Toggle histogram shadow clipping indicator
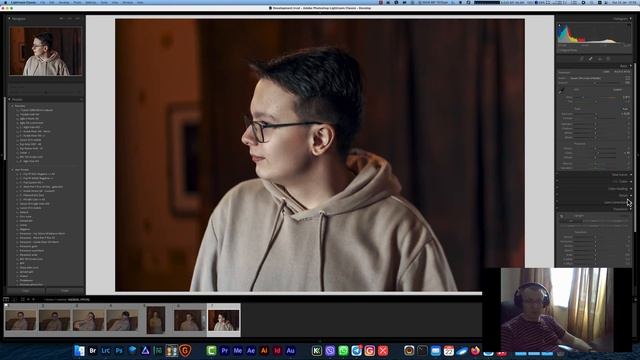Viewport: 640px width, 360px height. (x=560, y=25)
